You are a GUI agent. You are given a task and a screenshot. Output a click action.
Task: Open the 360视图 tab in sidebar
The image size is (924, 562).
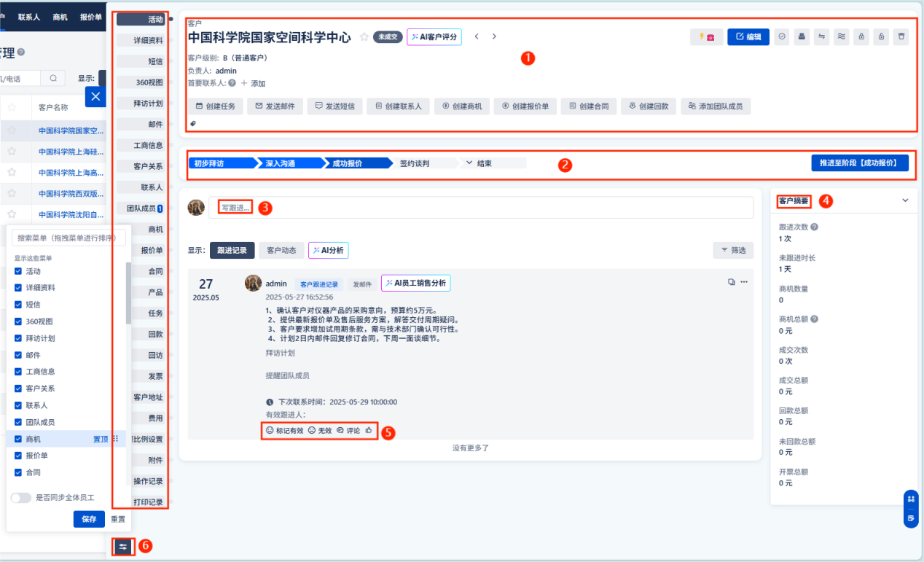140,82
